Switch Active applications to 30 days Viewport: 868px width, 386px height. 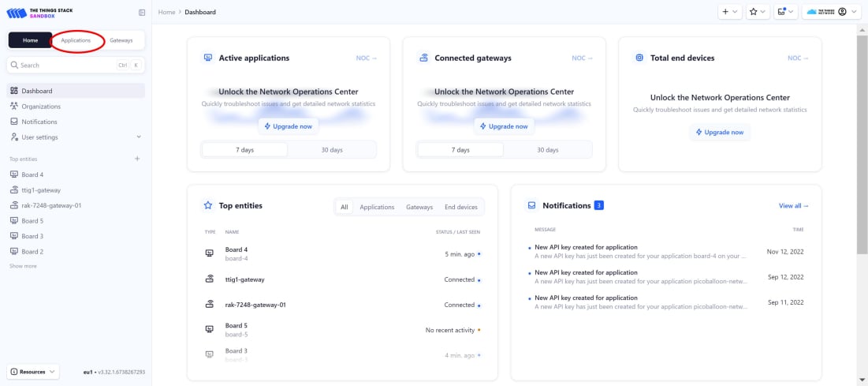(332, 150)
